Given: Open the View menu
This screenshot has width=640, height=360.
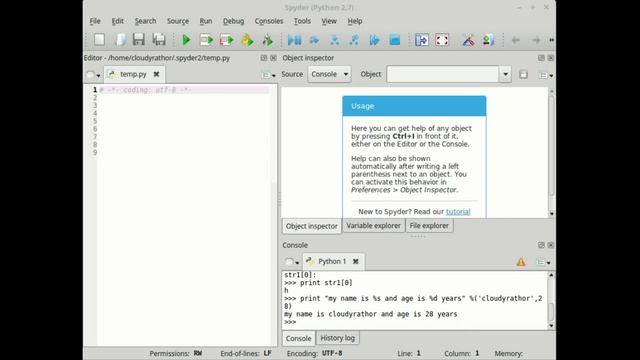Looking at the screenshot, I should coord(329,21).
